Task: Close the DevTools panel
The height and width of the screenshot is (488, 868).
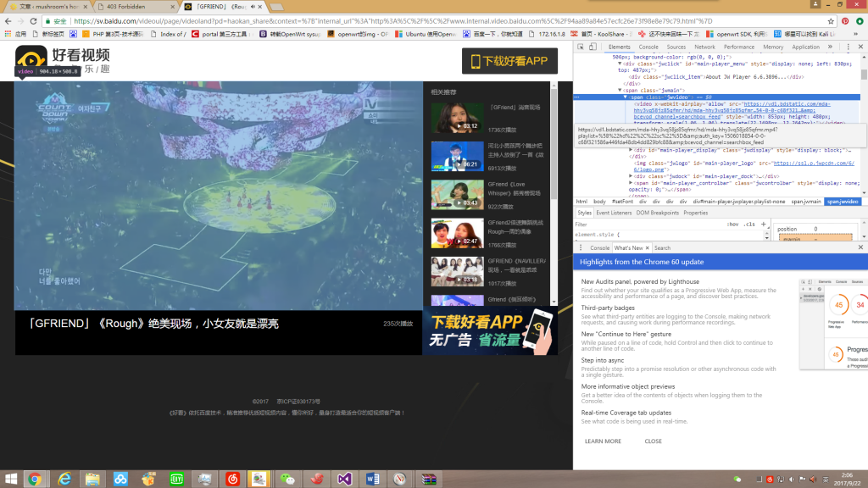Action: 860,47
